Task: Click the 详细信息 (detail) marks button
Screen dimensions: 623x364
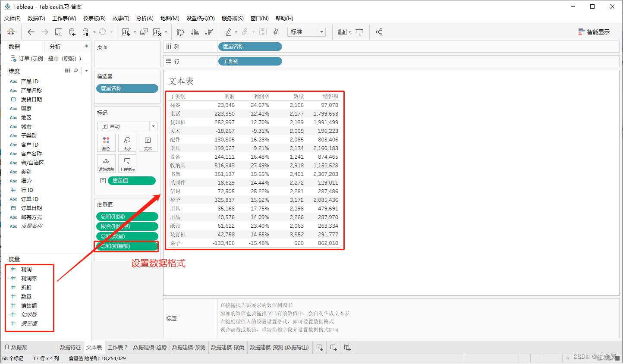Action: [x=106, y=163]
